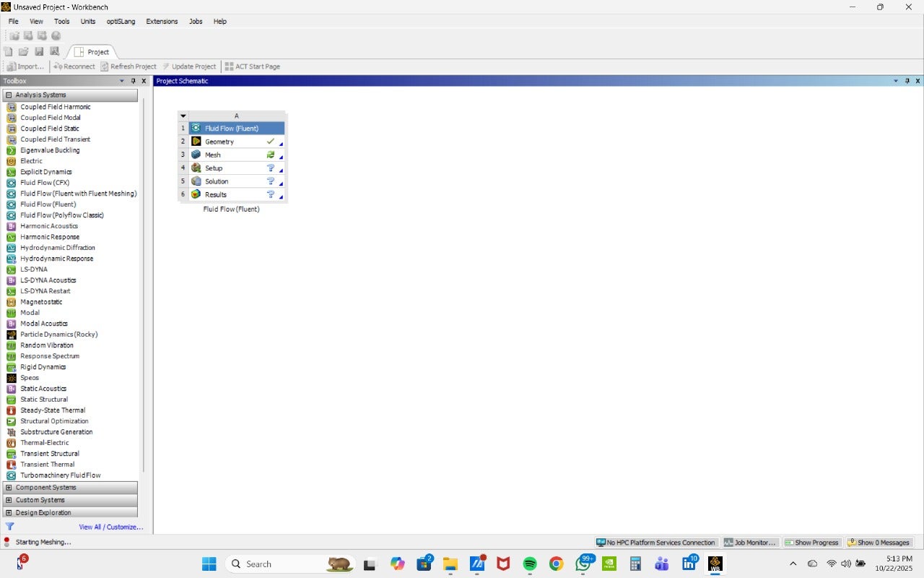Close the Toolbox panel

(x=144, y=81)
